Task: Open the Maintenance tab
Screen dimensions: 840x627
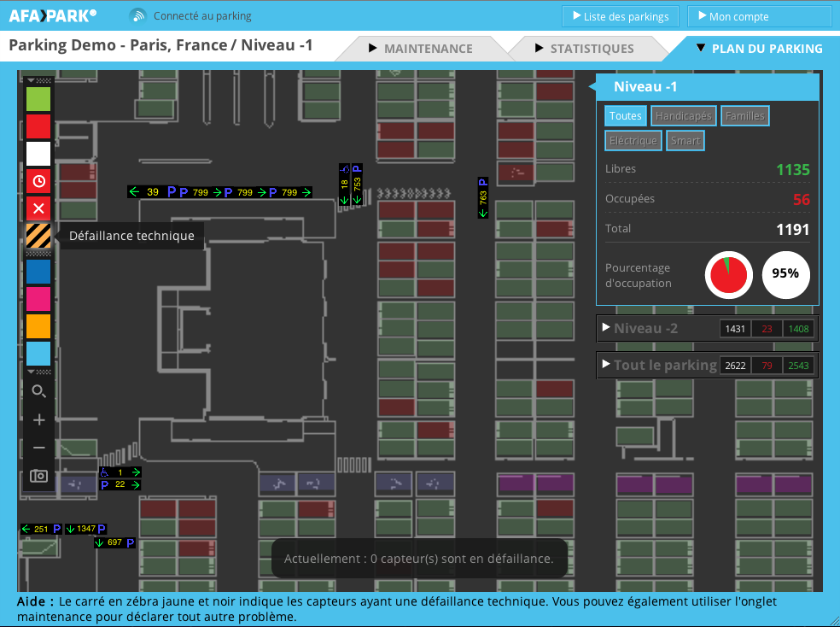Action: click(x=420, y=49)
